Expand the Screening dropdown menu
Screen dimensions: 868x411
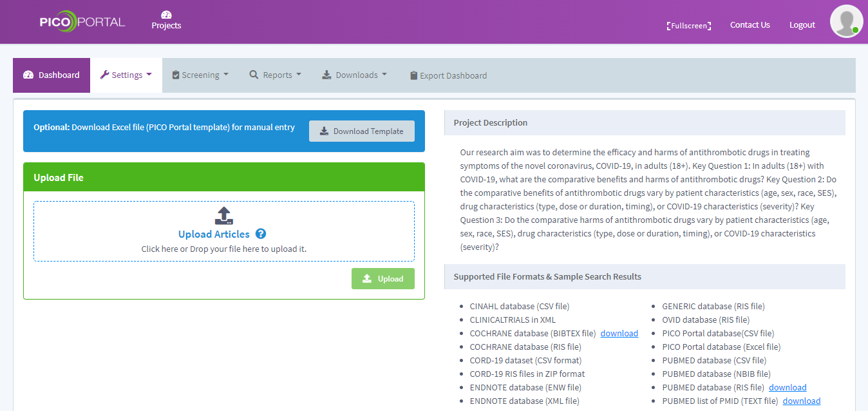pyautogui.click(x=200, y=75)
